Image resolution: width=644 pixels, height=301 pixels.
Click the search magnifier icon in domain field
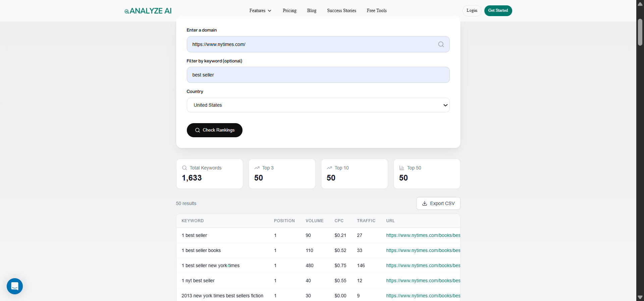441,44
